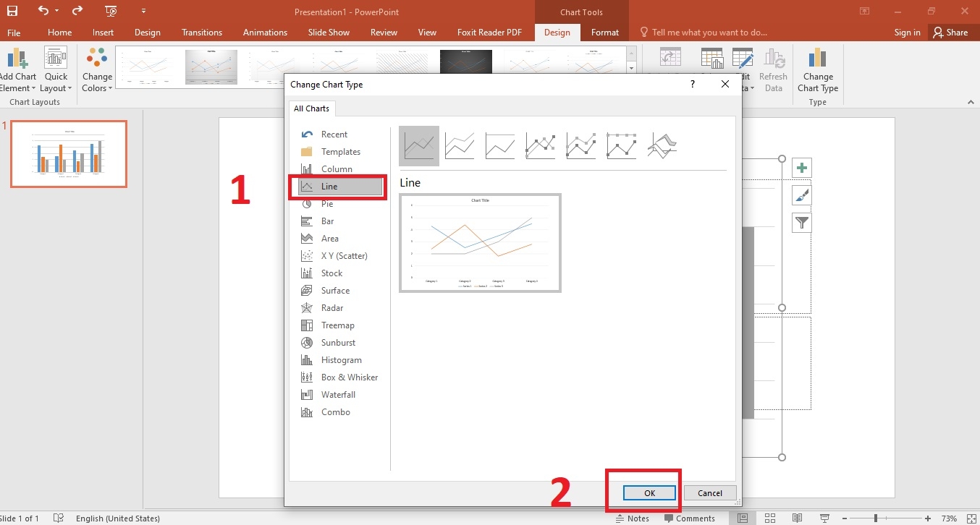Open the Quick Layout dropdown

(x=56, y=82)
